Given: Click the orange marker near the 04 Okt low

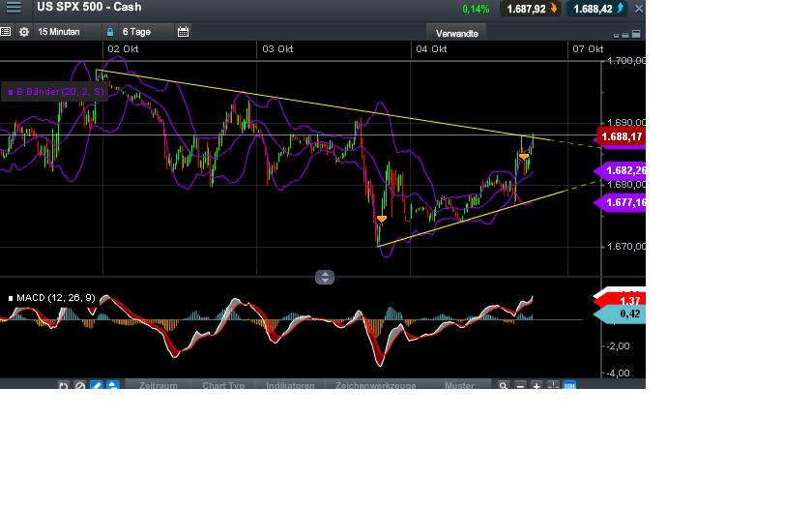Looking at the screenshot, I should (382, 219).
